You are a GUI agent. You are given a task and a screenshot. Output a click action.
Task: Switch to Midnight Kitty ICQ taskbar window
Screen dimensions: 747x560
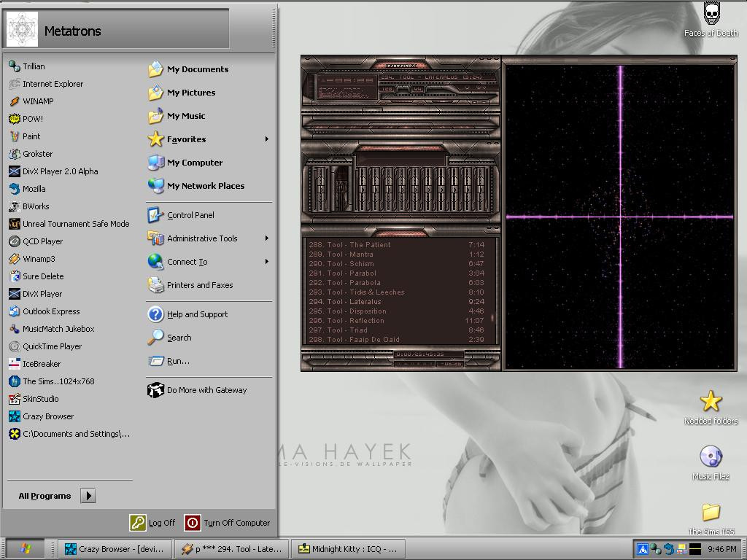(x=348, y=549)
